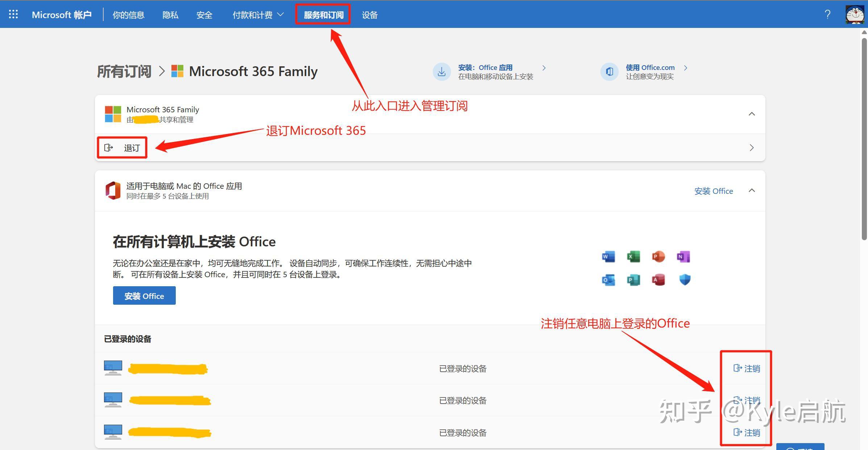The height and width of the screenshot is (450, 868).
Task: Click the Office logo in apps section
Action: (x=113, y=191)
